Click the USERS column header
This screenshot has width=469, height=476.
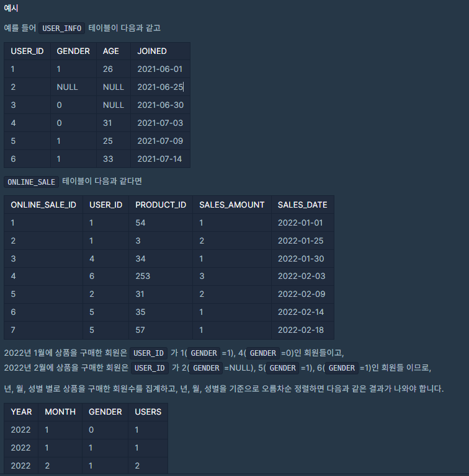click(x=148, y=412)
